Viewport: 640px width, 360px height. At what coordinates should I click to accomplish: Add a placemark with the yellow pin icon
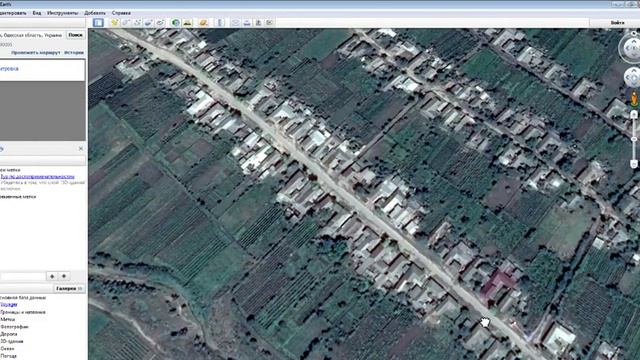coord(114,23)
